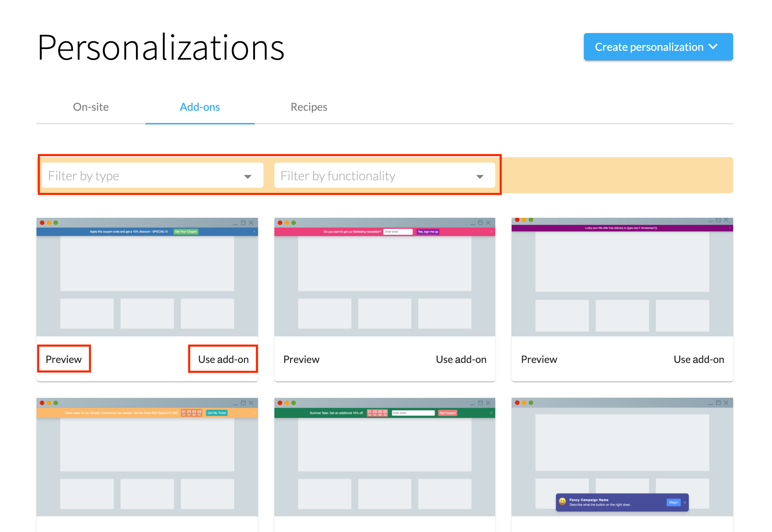Expand the Filter by functionality dropdown
Image resolution: width=772 pixels, height=532 pixels.
click(384, 176)
